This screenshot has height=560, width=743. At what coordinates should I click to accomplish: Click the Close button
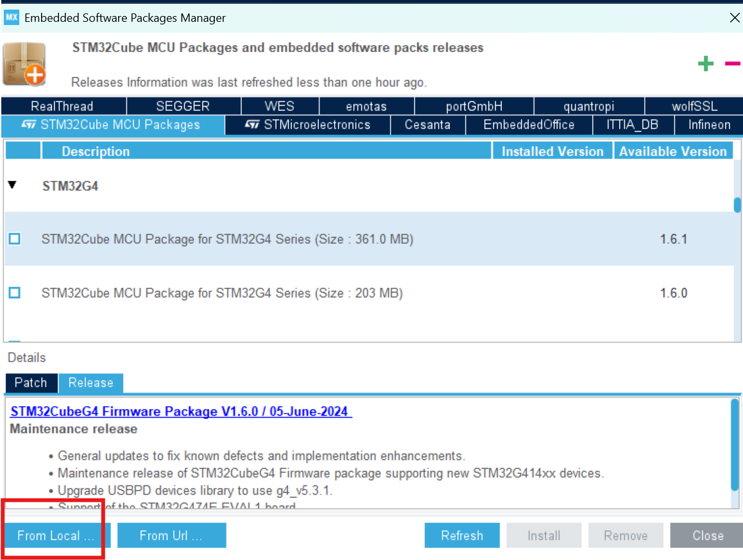point(707,536)
